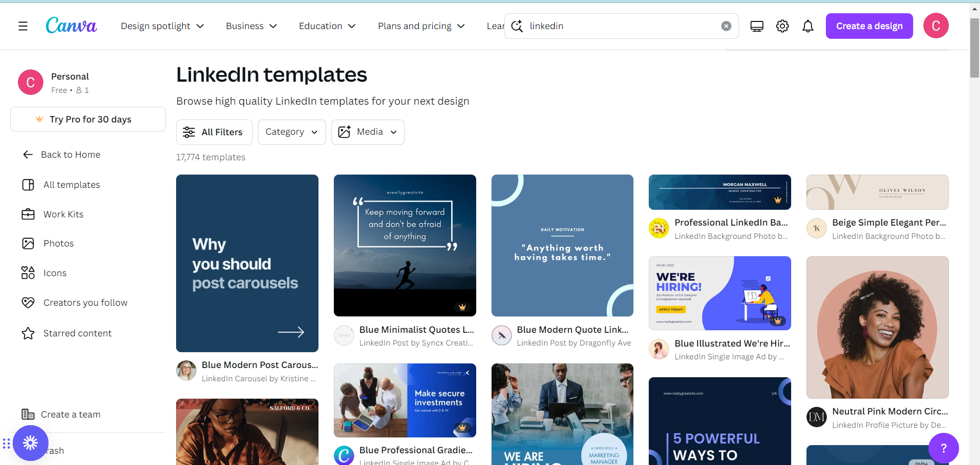Viewport: 980px width, 465px height.
Task: Navigate Back to Home
Action: click(x=70, y=154)
